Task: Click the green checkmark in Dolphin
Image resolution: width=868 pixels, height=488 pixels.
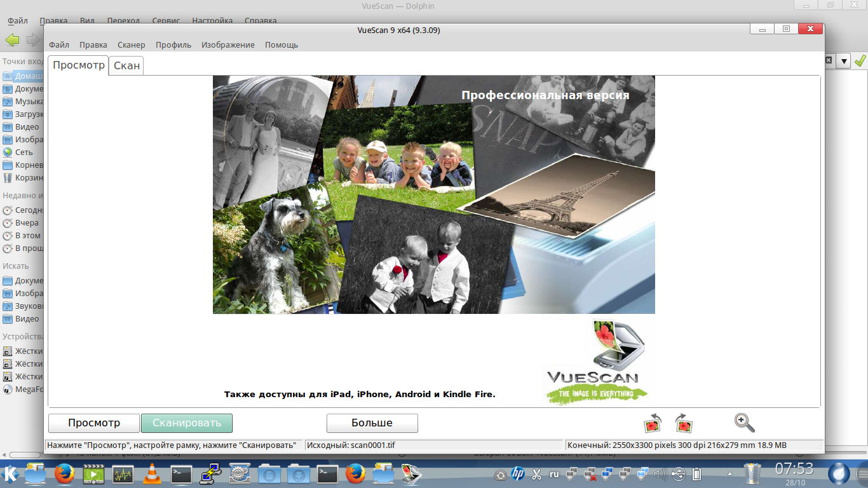Action: coord(860,61)
